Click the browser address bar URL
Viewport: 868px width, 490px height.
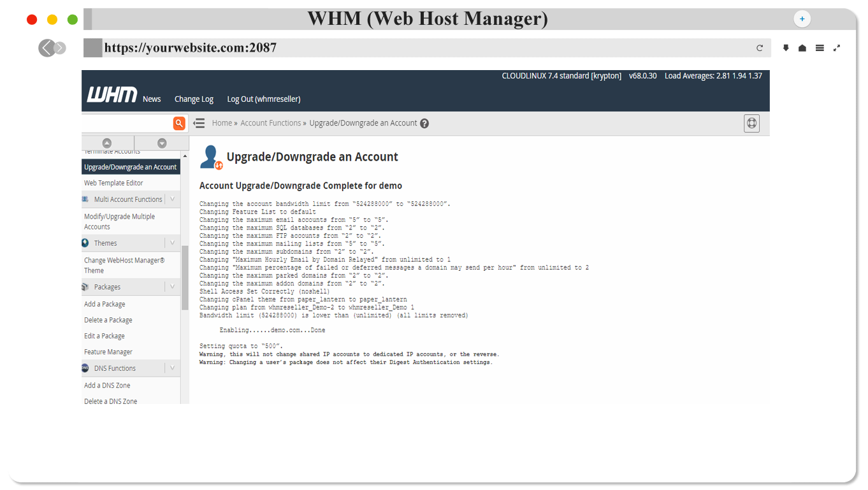[191, 48]
